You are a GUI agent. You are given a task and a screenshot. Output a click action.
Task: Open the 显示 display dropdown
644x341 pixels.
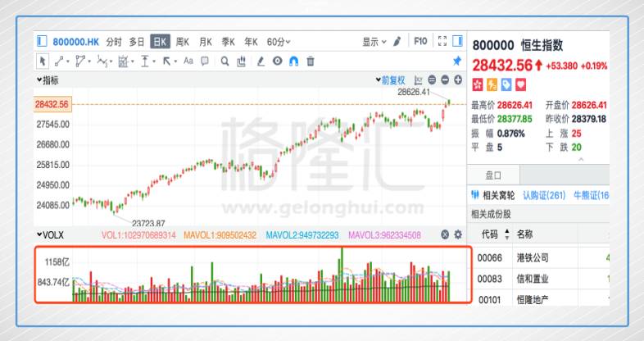click(374, 42)
